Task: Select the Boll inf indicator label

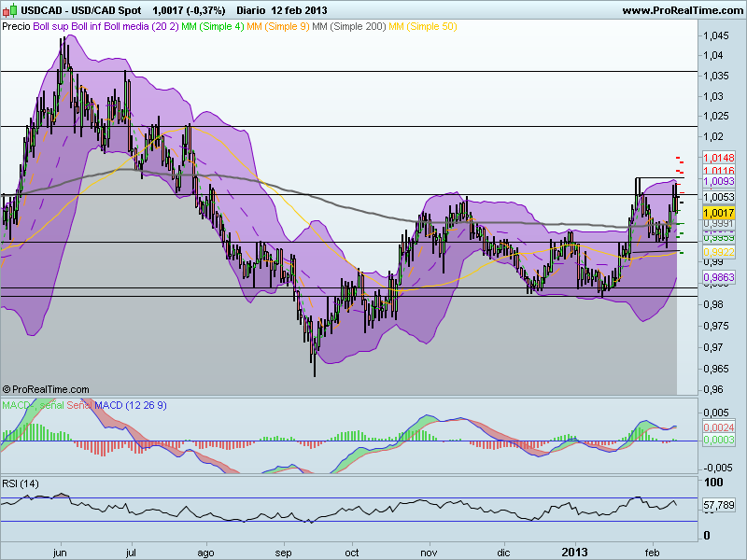Action: click(x=87, y=26)
